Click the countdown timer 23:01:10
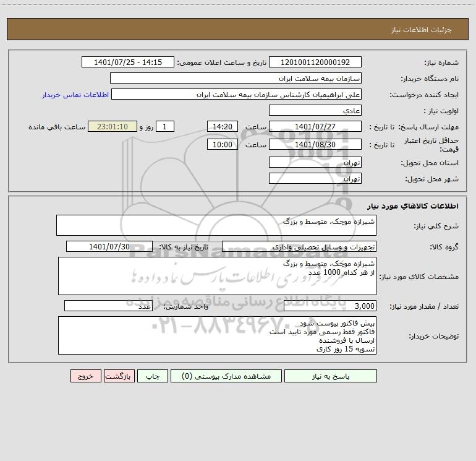 click(x=113, y=126)
